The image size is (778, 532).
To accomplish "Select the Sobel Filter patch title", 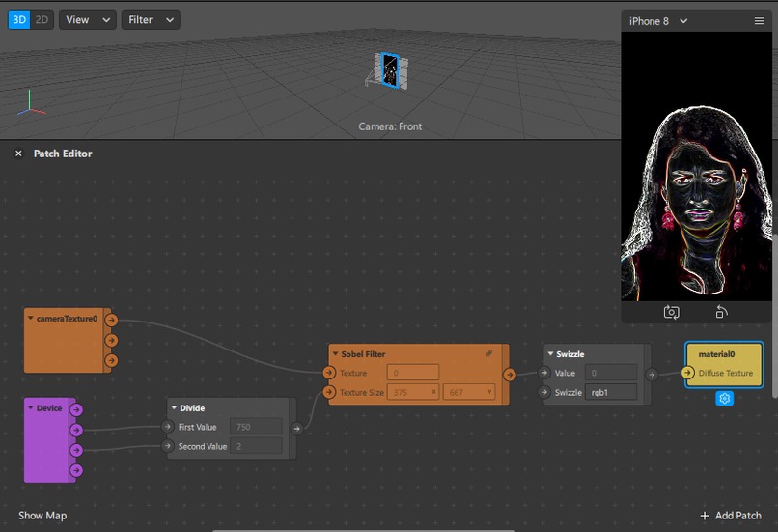I will click(x=363, y=354).
